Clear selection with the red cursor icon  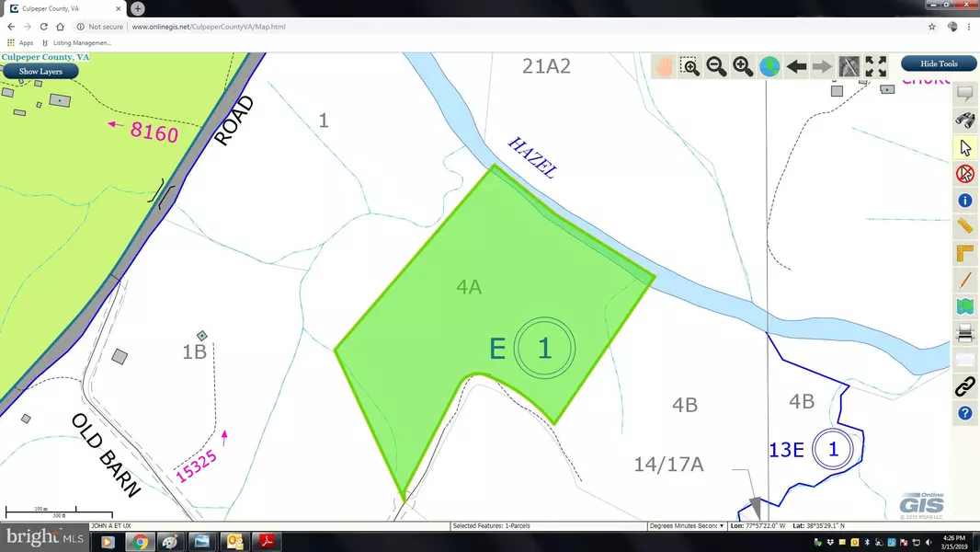964,173
